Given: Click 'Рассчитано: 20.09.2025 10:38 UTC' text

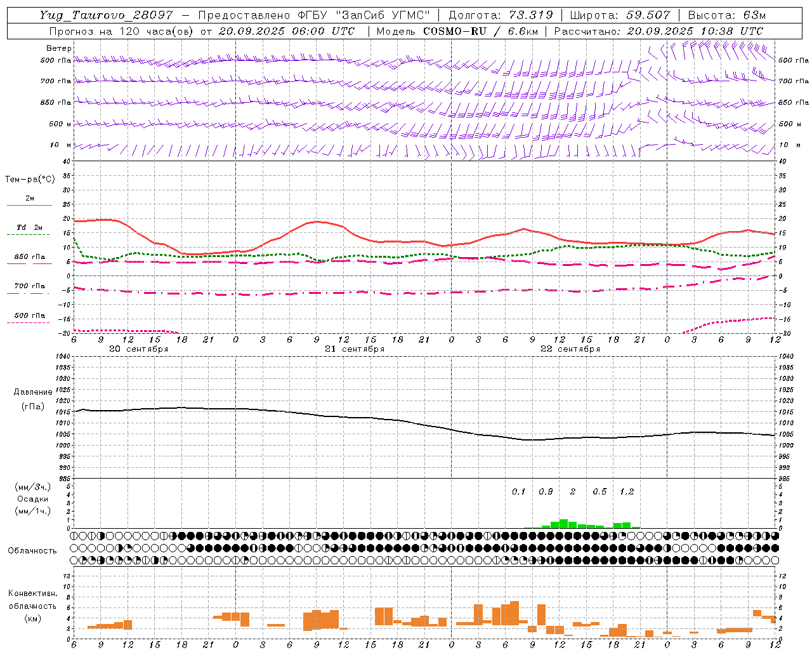Looking at the screenshot, I should tap(658, 31).
